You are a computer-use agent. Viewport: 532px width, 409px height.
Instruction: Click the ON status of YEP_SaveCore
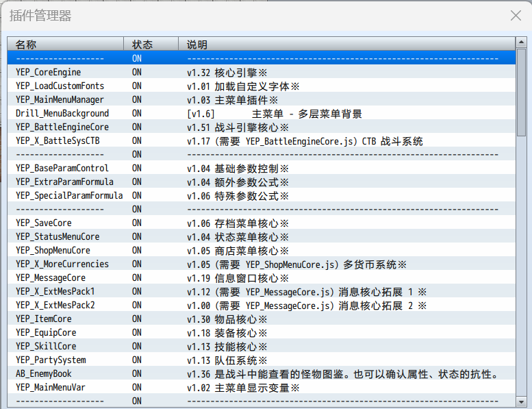pos(137,223)
